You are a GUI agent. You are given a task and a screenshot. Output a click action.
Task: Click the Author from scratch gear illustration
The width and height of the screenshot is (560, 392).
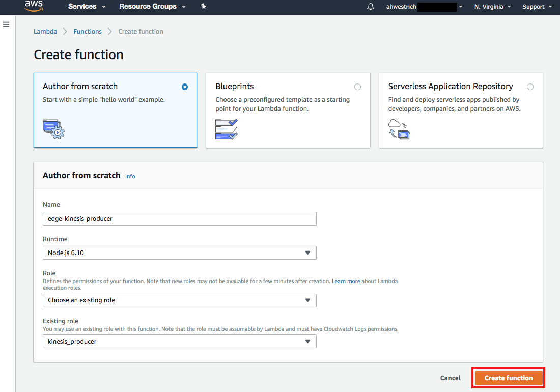pos(53,129)
